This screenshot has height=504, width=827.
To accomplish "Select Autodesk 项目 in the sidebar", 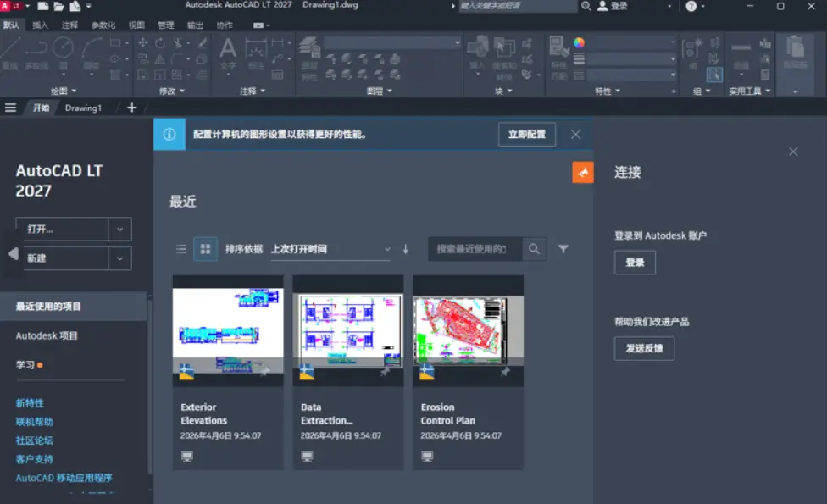I will [47, 335].
